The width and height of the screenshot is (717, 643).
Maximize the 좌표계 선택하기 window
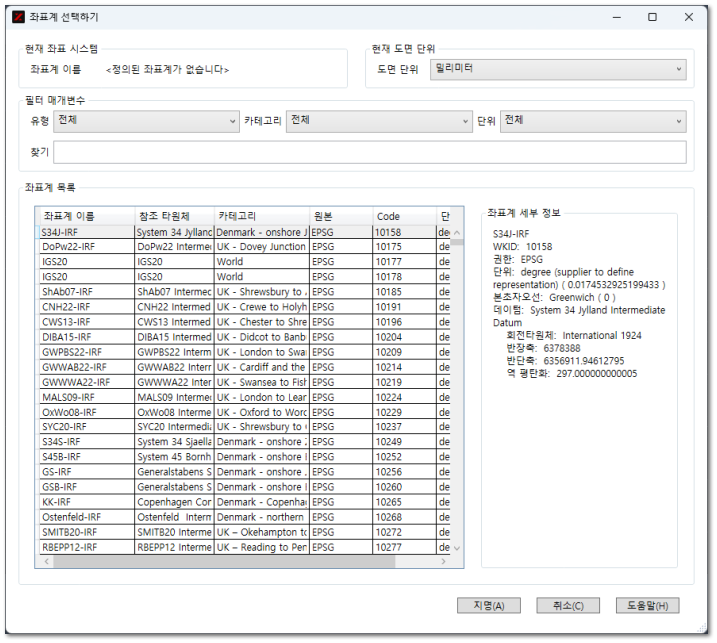point(653,17)
